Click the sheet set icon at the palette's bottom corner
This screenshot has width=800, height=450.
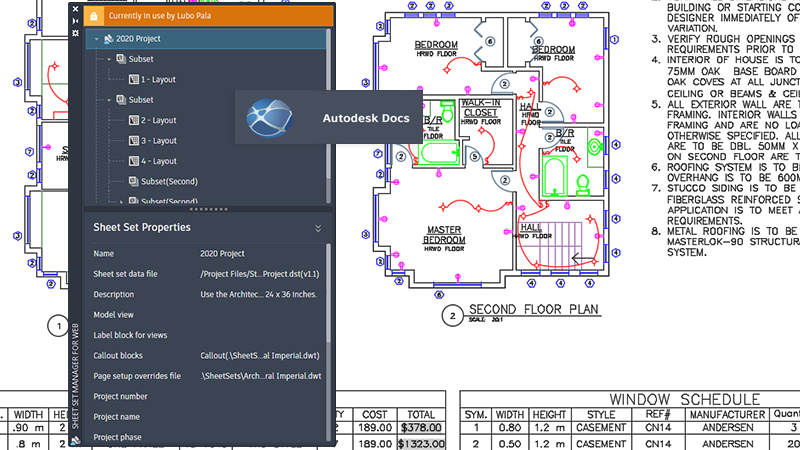click(x=76, y=441)
